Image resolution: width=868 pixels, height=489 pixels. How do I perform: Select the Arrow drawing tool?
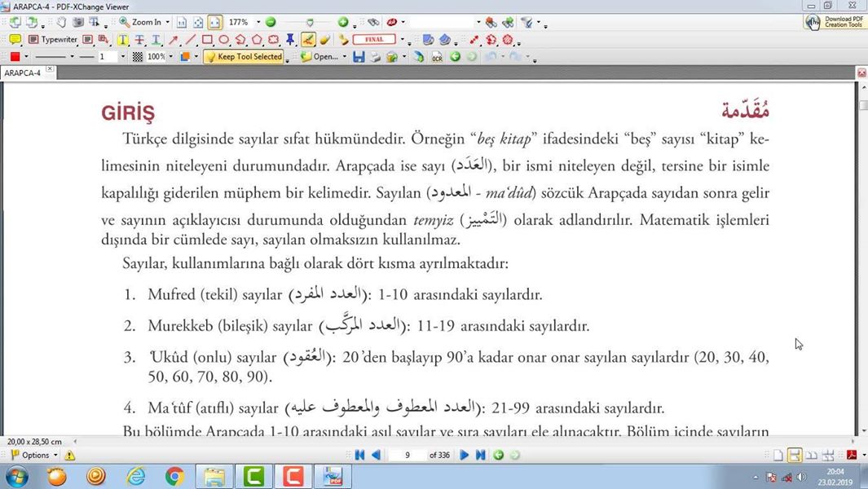[174, 40]
